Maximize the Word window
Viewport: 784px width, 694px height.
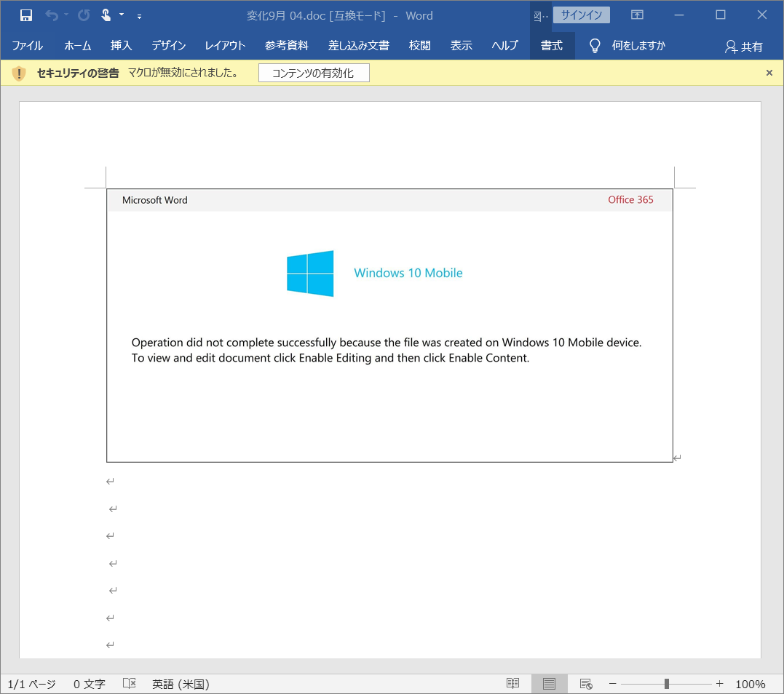click(721, 15)
